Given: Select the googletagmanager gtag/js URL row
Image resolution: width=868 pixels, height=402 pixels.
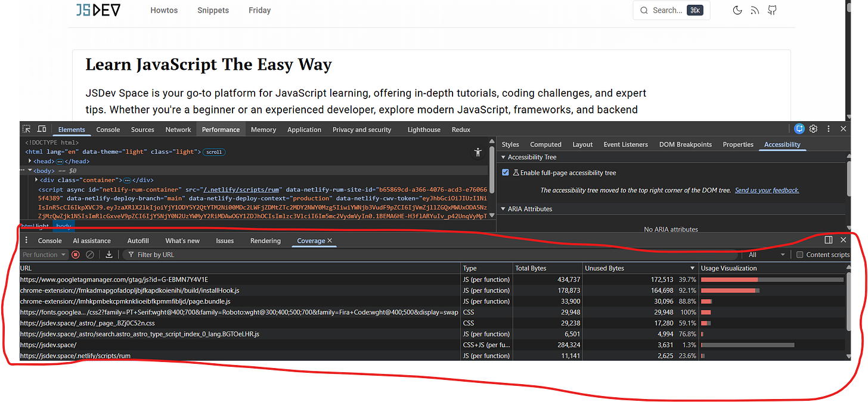Looking at the screenshot, I should pos(432,279).
